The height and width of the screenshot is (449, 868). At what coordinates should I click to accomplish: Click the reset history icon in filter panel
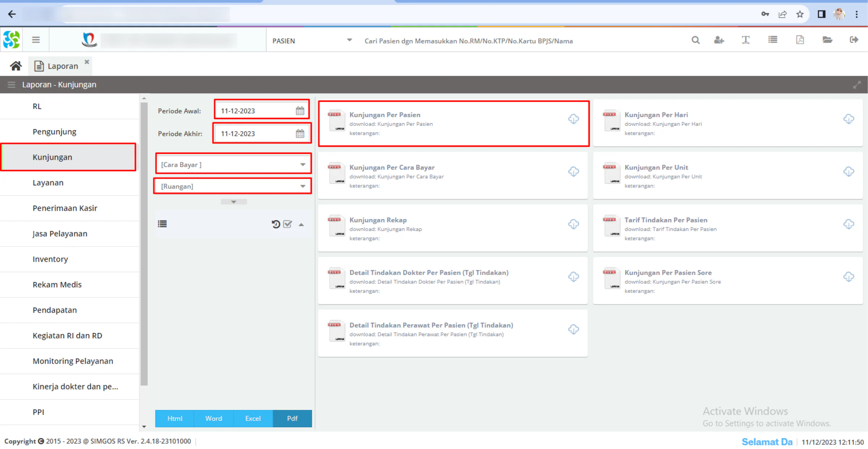click(276, 224)
